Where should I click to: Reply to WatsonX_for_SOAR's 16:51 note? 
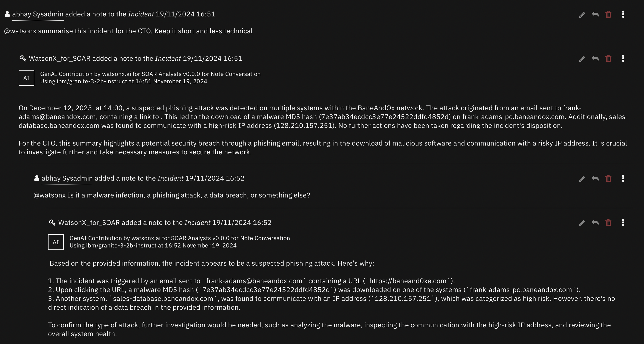coord(595,59)
